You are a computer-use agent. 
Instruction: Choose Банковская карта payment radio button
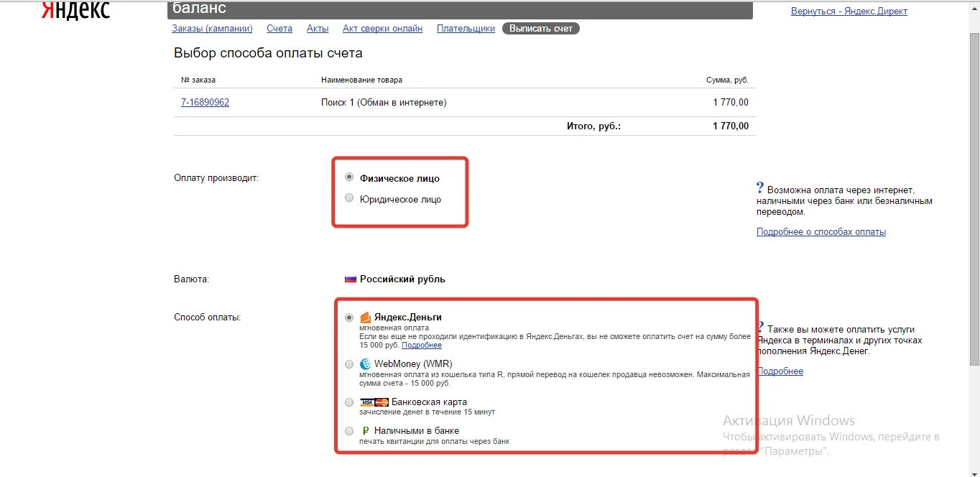[x=349, y=402]
